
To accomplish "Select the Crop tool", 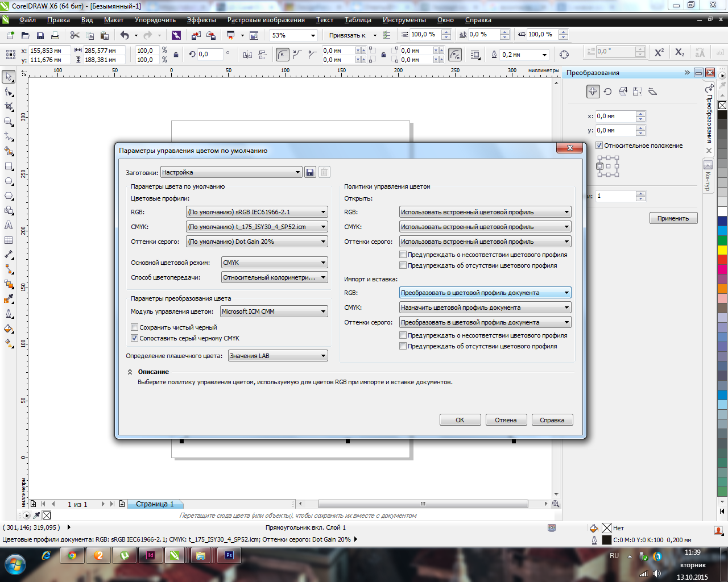I will point(9,106).
